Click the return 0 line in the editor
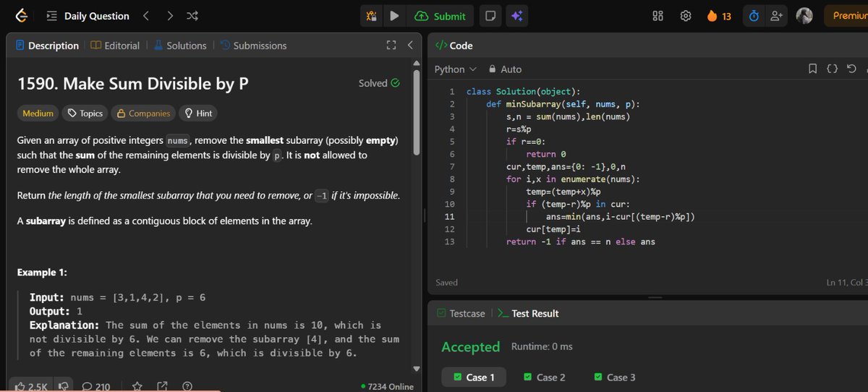Screen dimensions: 868x392 (546, 154)
